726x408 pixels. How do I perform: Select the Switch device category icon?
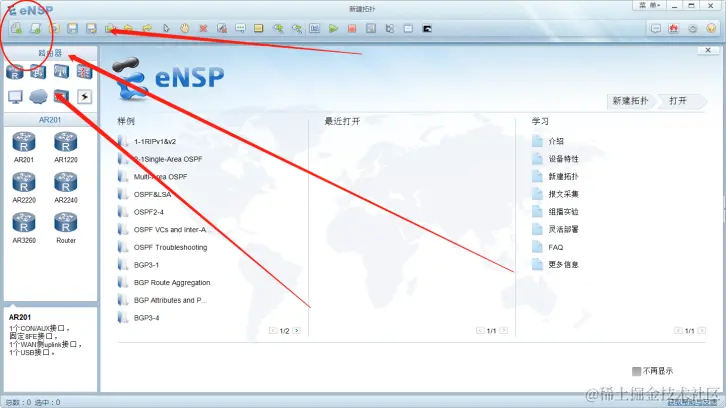(x=38, y=72)
